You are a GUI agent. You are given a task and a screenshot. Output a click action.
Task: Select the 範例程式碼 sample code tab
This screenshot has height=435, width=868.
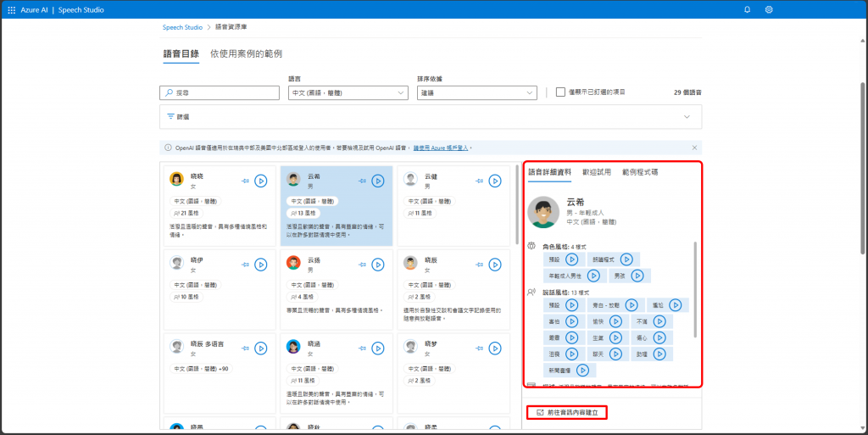tap(640, 172)
